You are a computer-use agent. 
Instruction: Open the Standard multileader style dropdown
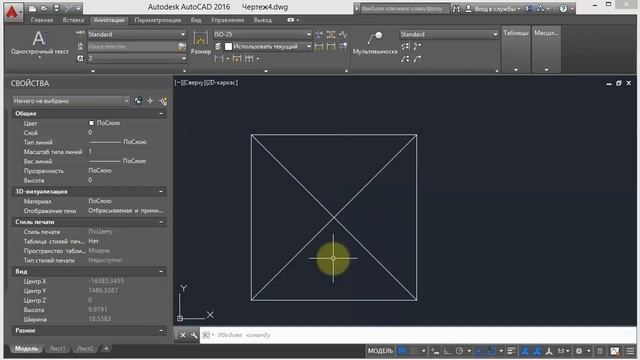click(x=449, y=34)
